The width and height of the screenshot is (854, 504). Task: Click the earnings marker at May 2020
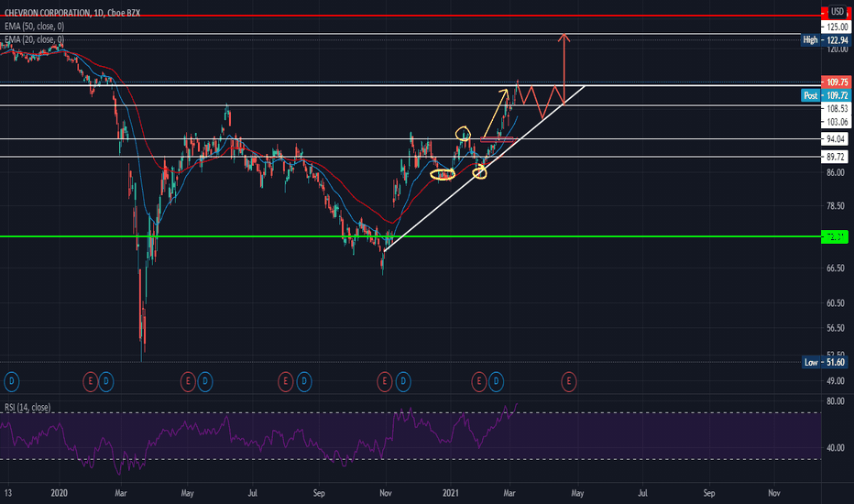click(188, 381)
